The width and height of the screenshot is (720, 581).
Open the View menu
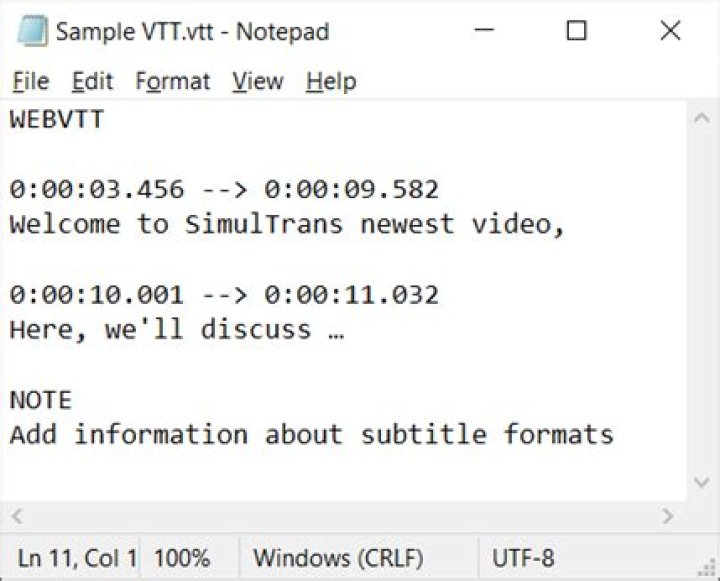[257, 82]
